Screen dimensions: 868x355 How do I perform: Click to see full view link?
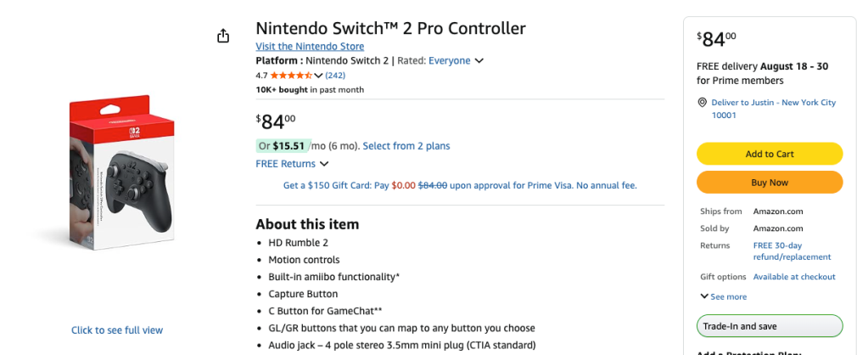click(117, 330)
